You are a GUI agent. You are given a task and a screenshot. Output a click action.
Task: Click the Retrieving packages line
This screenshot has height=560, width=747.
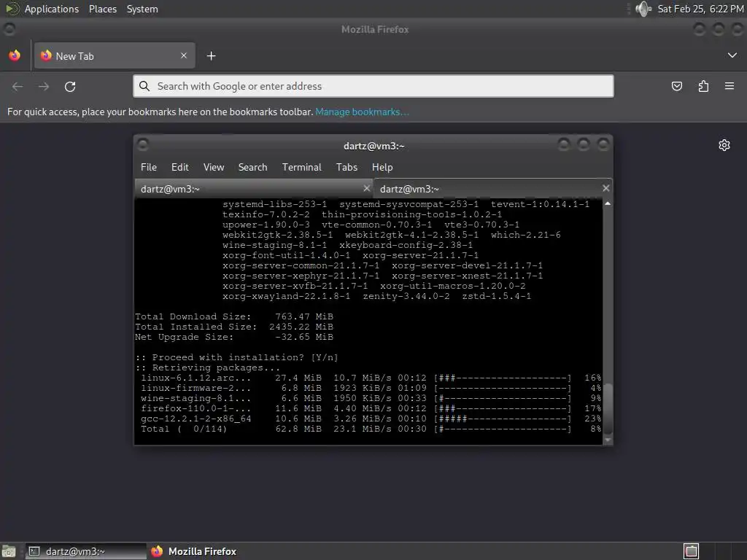(207, 367)
